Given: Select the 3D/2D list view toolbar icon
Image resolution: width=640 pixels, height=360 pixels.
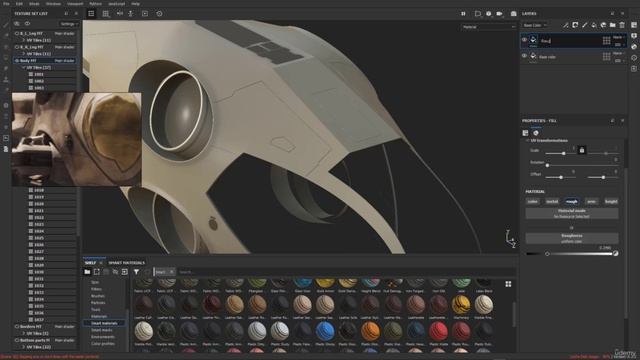Looking at the screenshot, I should pyautogui.click(x=91, y=13).
